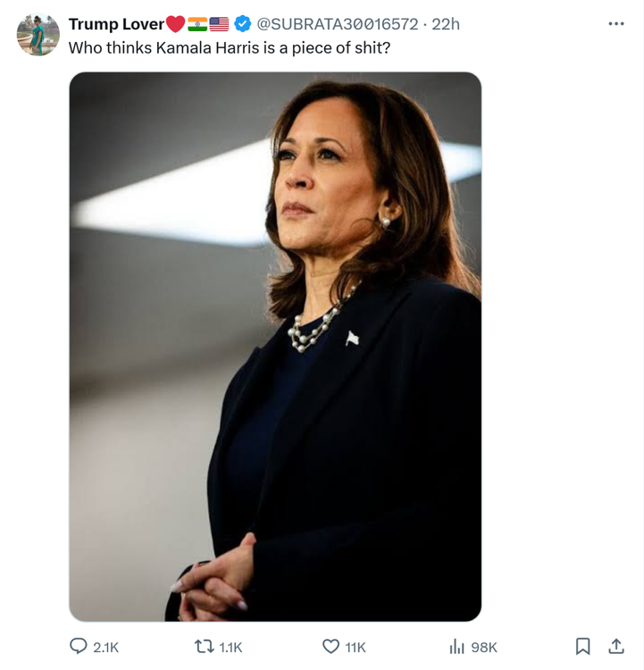Click the 22h timestamp link
The width and height of the screenshot is (644, 670).
click(x=446, y=24)
